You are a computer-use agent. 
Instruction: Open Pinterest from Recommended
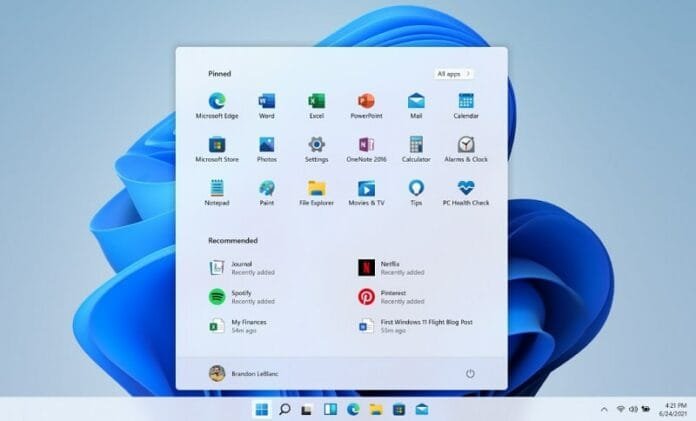point(391,297)
